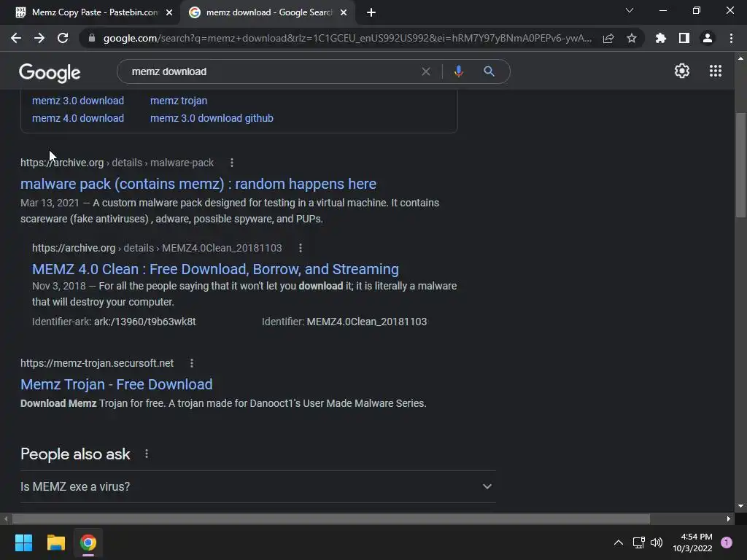Open 'MEMZ 4.0 Clean : Free Download' result

pos(215,269)
